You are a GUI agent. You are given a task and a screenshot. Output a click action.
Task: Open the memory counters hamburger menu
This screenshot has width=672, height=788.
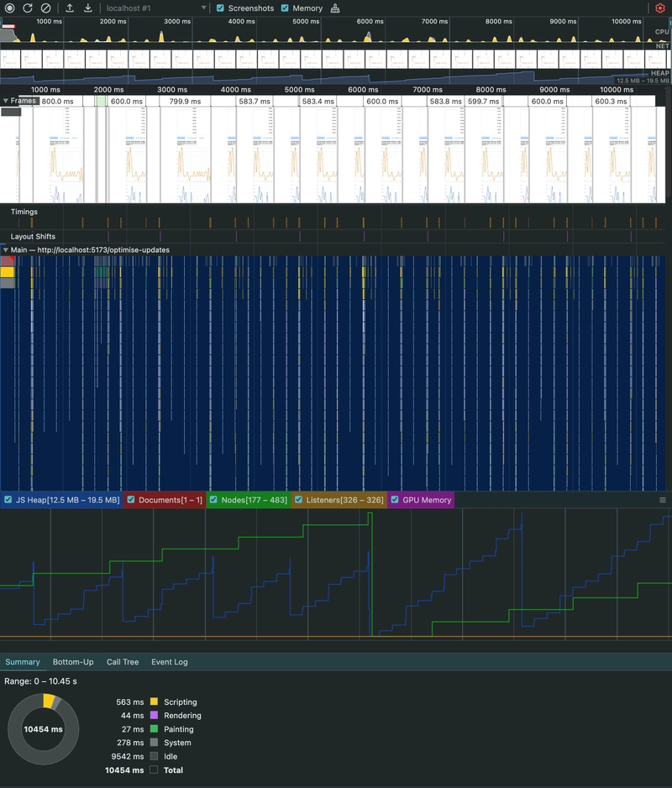[663, 500]
